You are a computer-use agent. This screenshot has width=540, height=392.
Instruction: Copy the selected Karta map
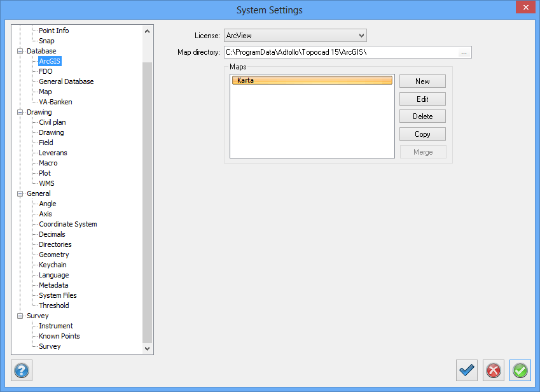click(422, 134)
